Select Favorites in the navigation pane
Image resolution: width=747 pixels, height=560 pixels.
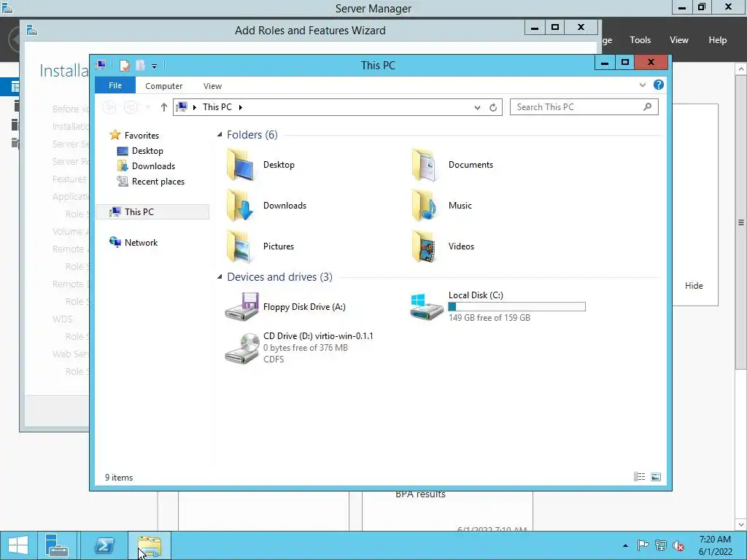pos(142,135)
